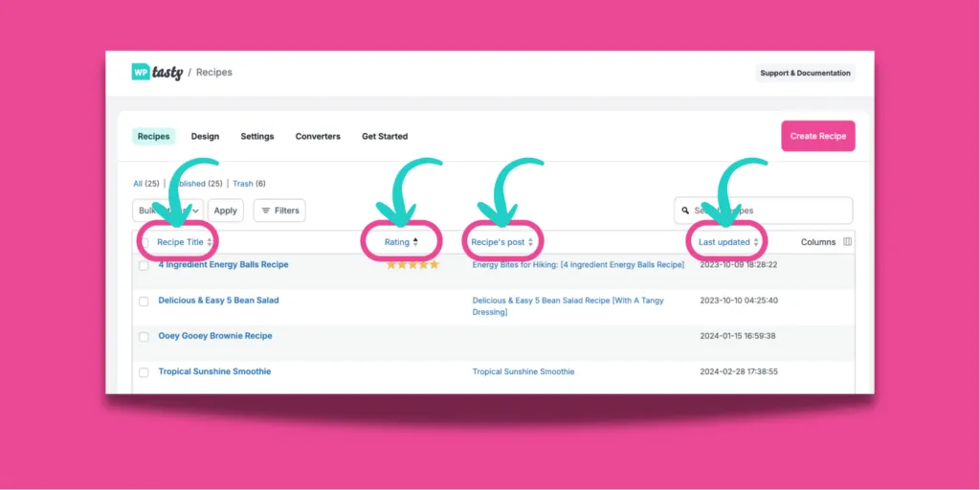Click date 2023-10-10 04:25:40

(x=739, y=301)
